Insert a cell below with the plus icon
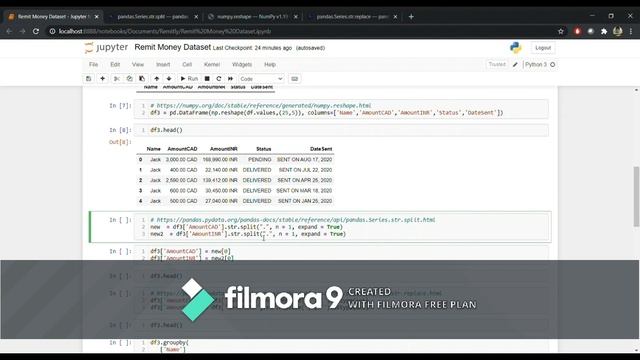640x360 pixels. pyautogui.click(x=102, y=79)
